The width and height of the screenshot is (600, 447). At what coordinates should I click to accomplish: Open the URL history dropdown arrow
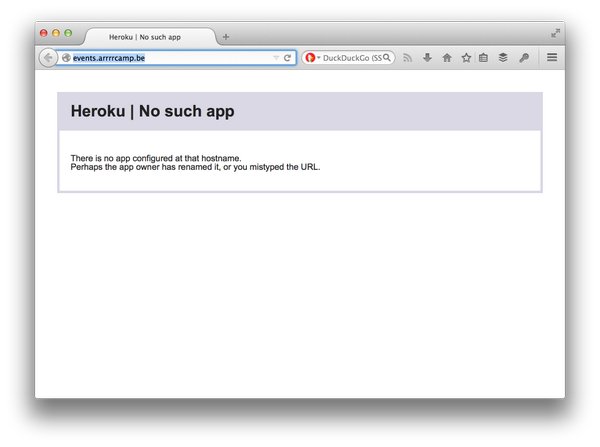click(x=276, y=58)
